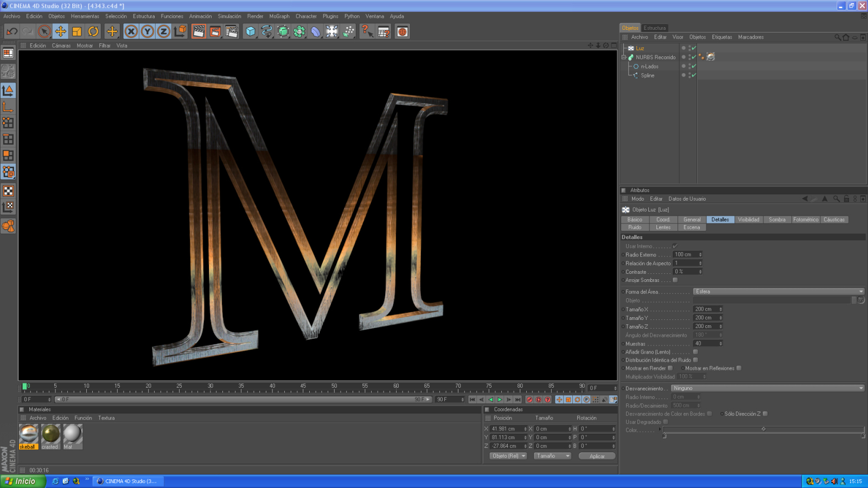The image size is (868, 488).
Task: Click the Muestras value field
Action: point(708,343)
